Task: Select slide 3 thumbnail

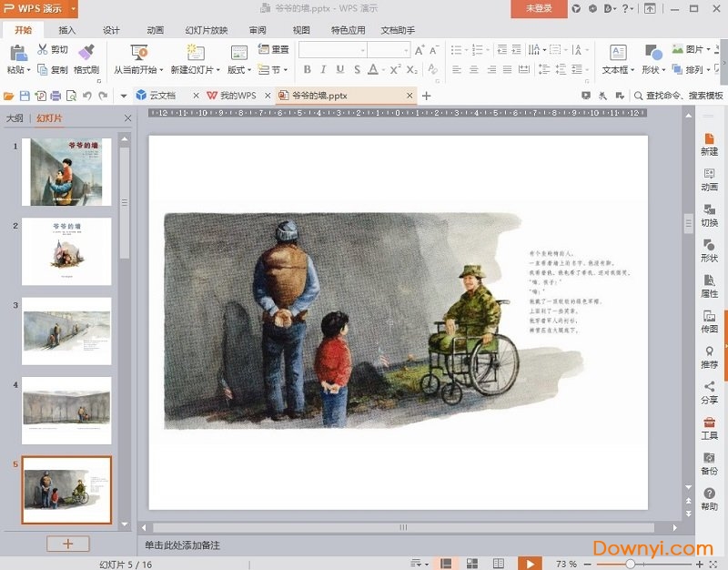Action: tap(66, 331)
